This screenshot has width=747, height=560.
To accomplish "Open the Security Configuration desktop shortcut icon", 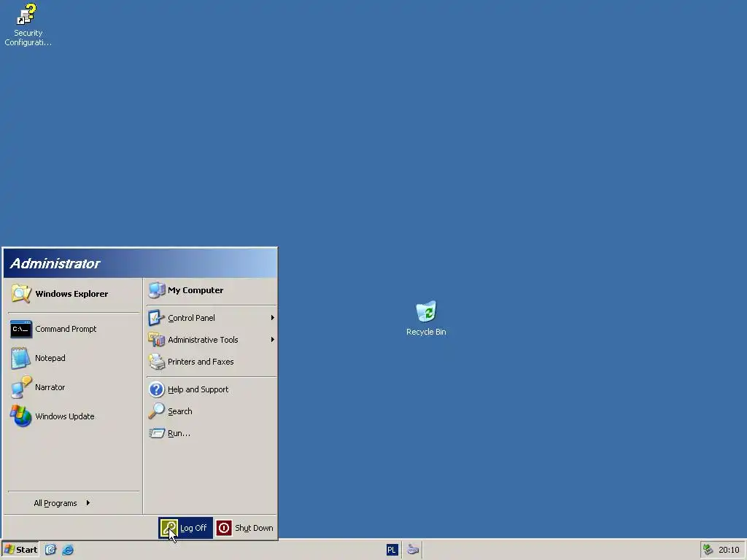I will pos(27,15).
